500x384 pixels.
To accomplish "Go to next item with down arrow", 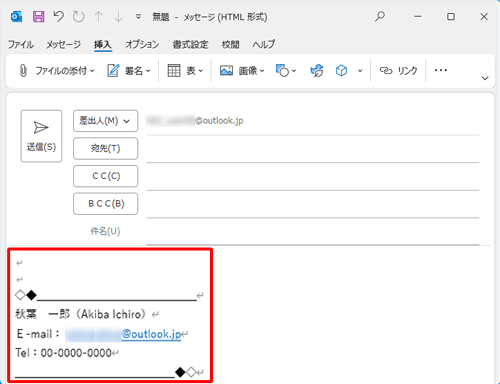I will tap(118, 16).
